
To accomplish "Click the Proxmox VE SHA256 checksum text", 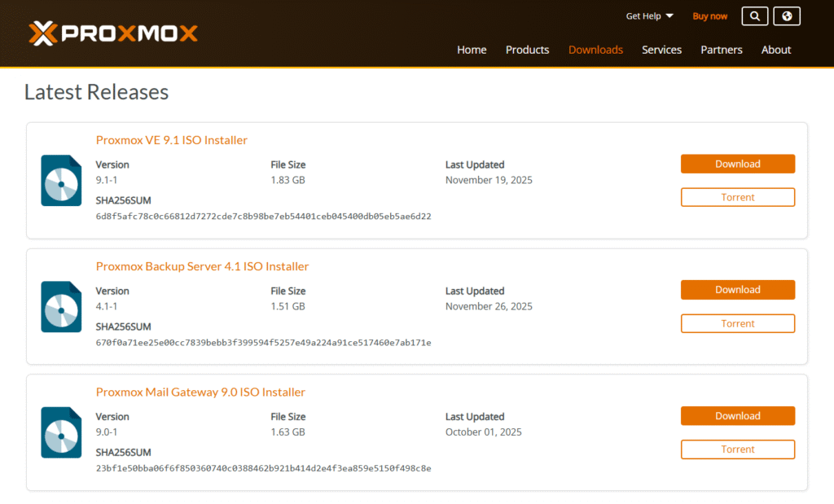I will pos(263,217).
